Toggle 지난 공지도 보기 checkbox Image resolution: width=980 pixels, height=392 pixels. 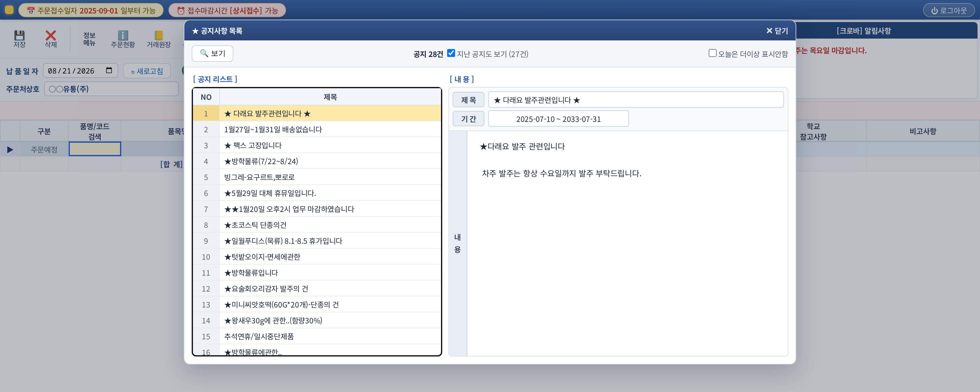(x=451, y=53)
